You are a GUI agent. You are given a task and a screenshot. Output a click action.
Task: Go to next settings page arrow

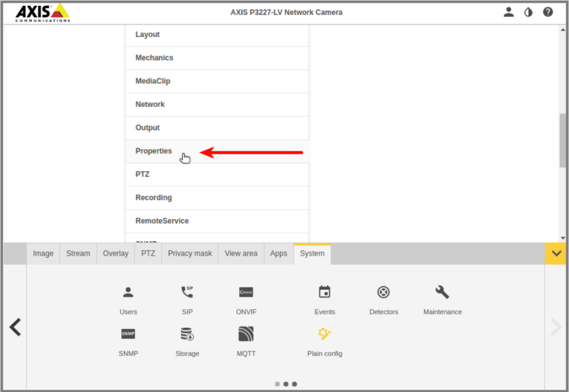[555, 327]
